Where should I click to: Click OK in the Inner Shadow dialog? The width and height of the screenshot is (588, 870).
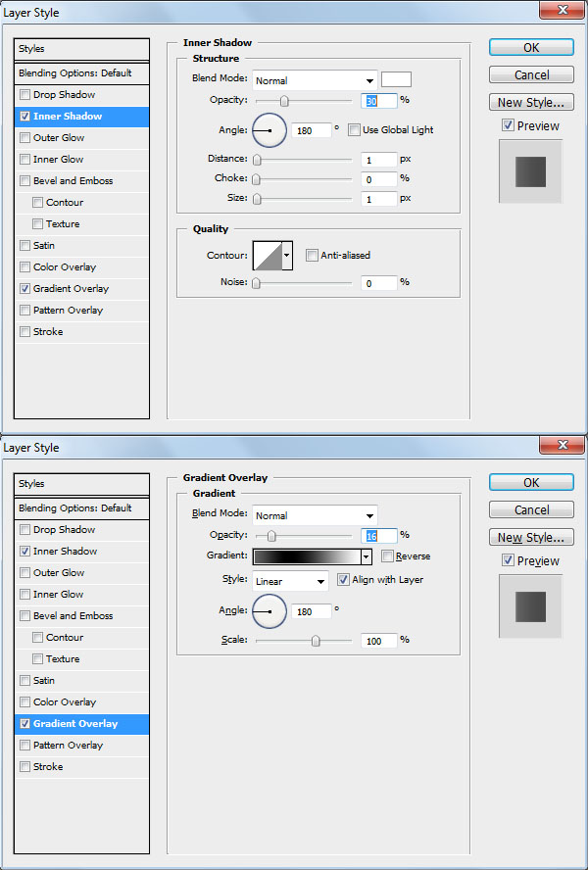coord(531,48)
